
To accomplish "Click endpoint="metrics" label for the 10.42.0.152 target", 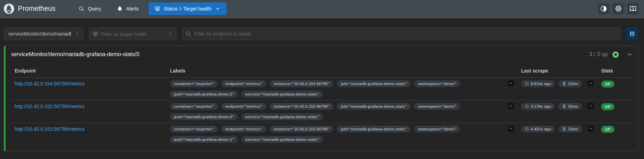I will (x=243, y=106).
